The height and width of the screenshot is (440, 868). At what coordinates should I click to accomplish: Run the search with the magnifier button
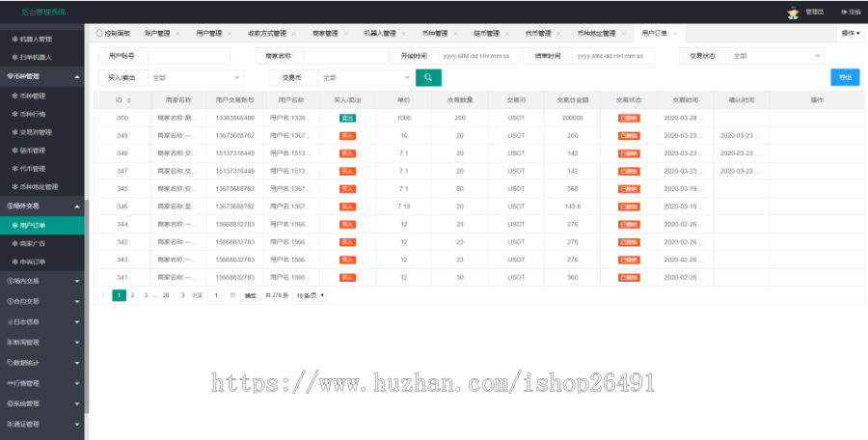428,77
